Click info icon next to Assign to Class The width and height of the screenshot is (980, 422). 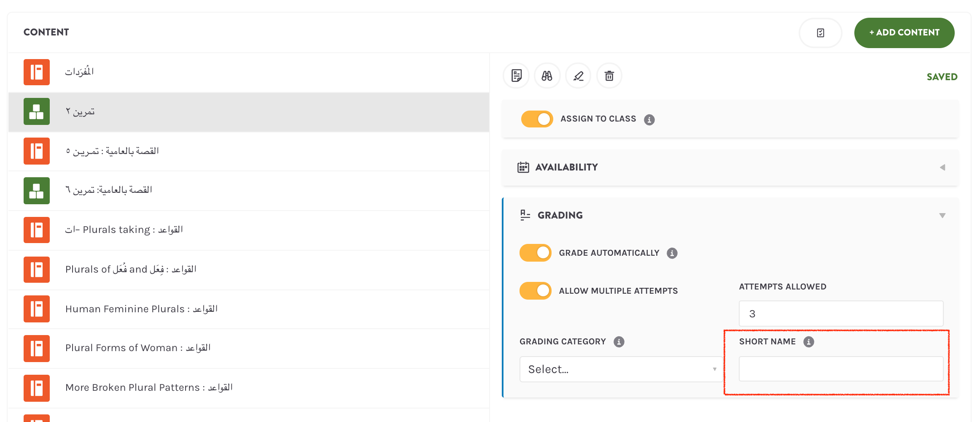[x=649, y=120]
